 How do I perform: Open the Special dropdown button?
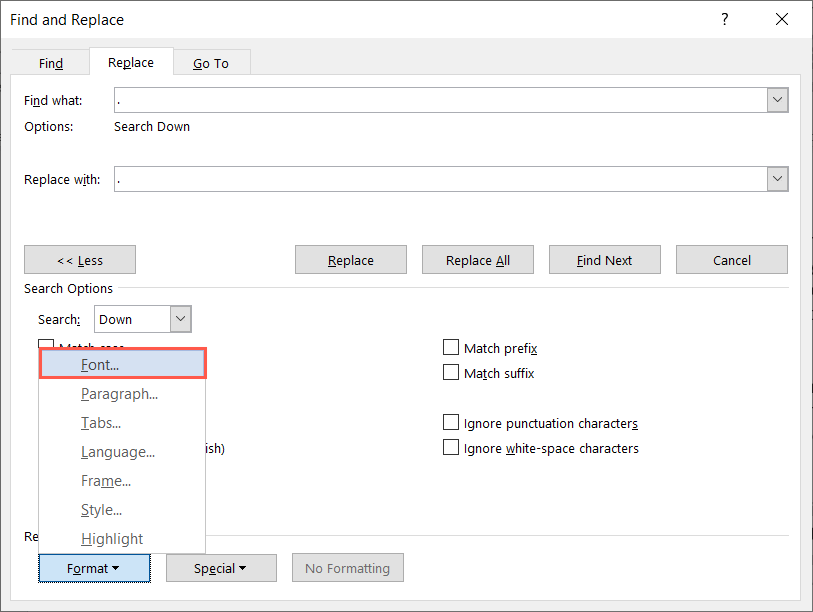pos(221,568)
